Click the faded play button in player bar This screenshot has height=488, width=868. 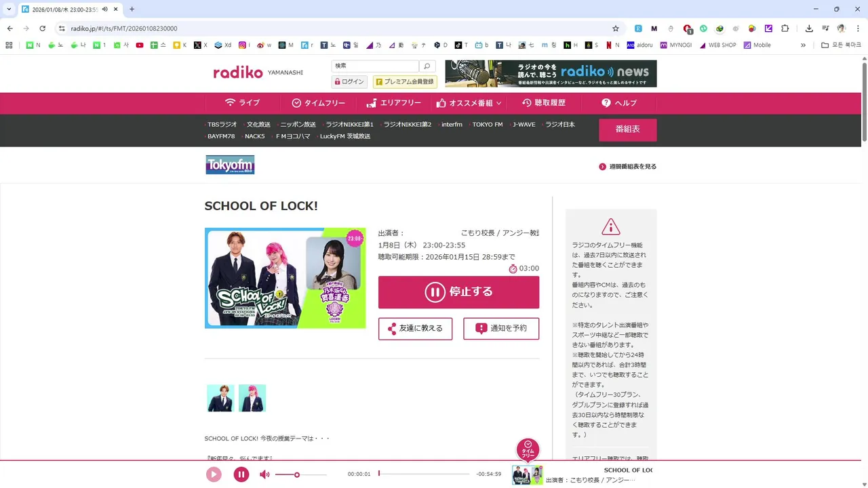pos(214,474)
